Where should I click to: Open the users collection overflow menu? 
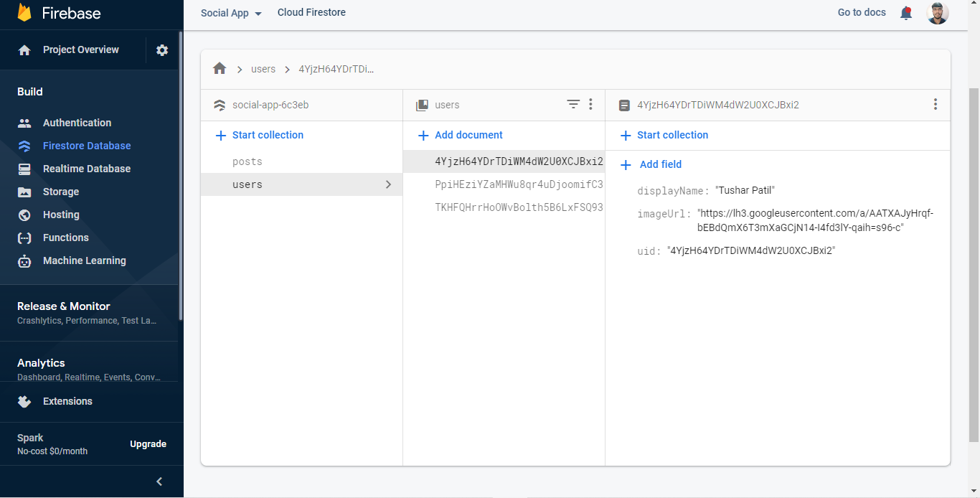pos(590,104)
